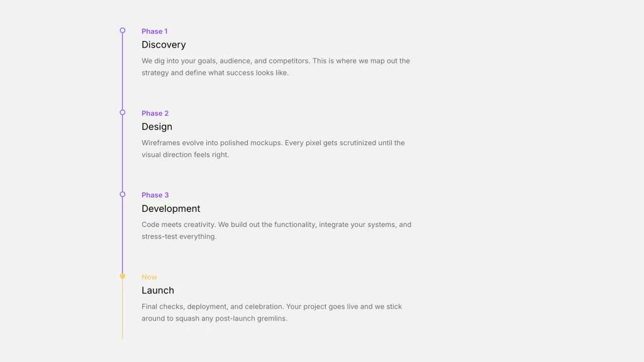Click the purple "Phase 1" label
644x362 pixels.
coord(154,31)
